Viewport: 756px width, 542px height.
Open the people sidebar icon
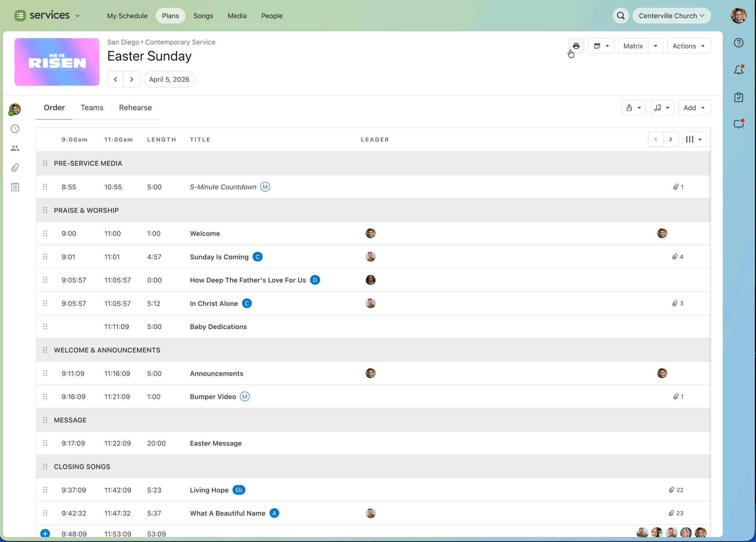(x=15, y=148)
